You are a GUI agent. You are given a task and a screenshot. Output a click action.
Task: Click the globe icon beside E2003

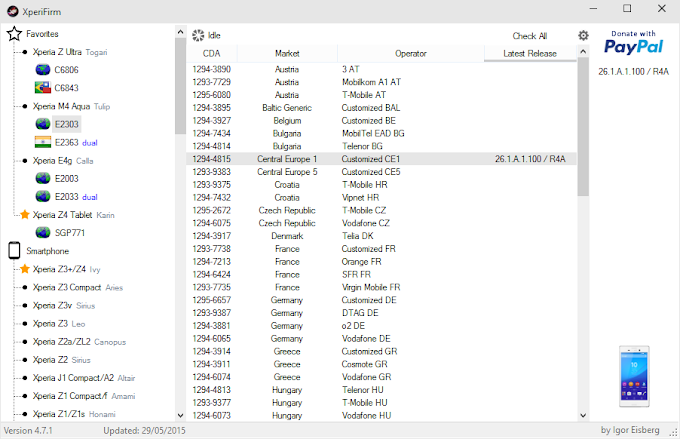(x=42, y=179)
